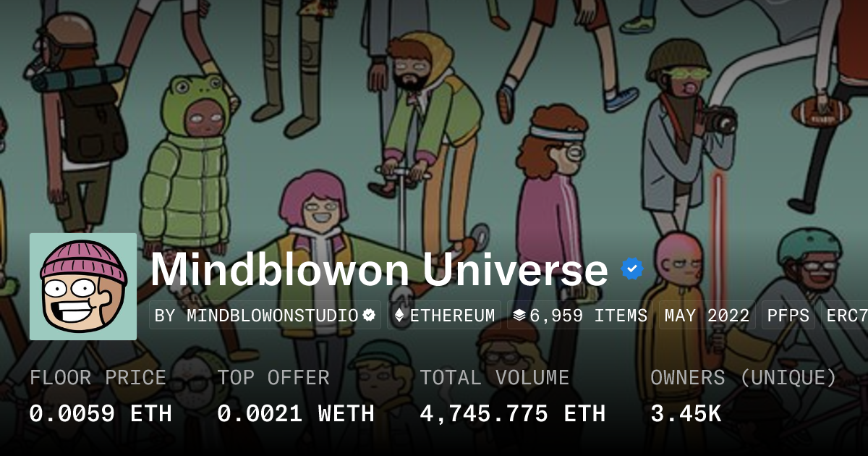The width and height of the screenshot is (868, 456).
Task: Click the TOP OFFER label
Action: 273,378
